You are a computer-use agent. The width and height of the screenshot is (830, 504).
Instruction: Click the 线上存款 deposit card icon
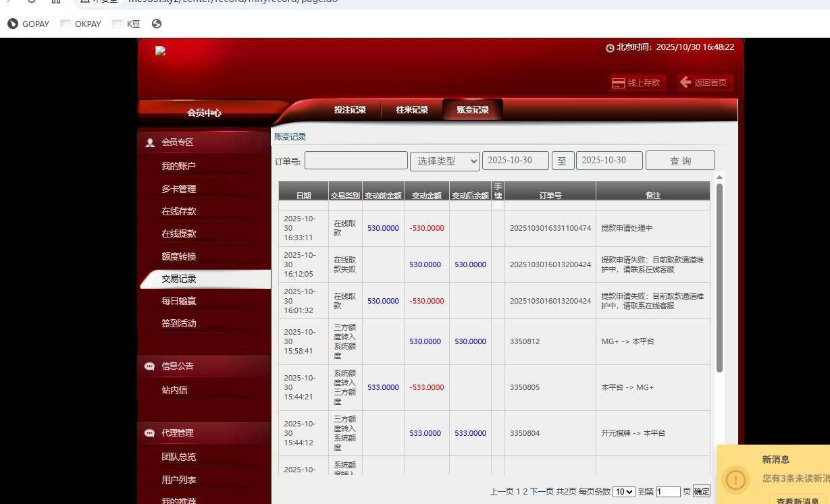(x=618, y=83)
